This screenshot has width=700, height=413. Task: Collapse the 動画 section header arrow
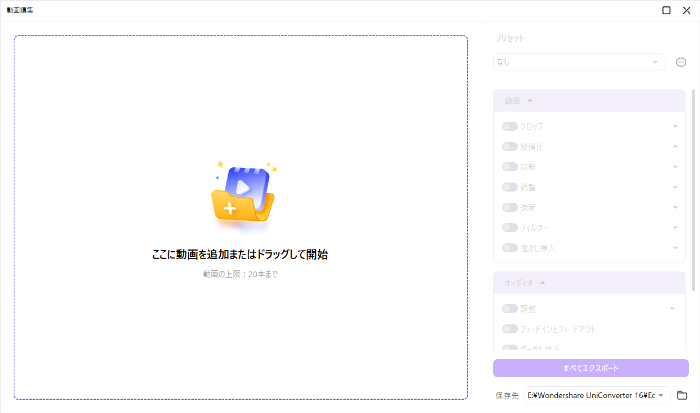[529, 100]
